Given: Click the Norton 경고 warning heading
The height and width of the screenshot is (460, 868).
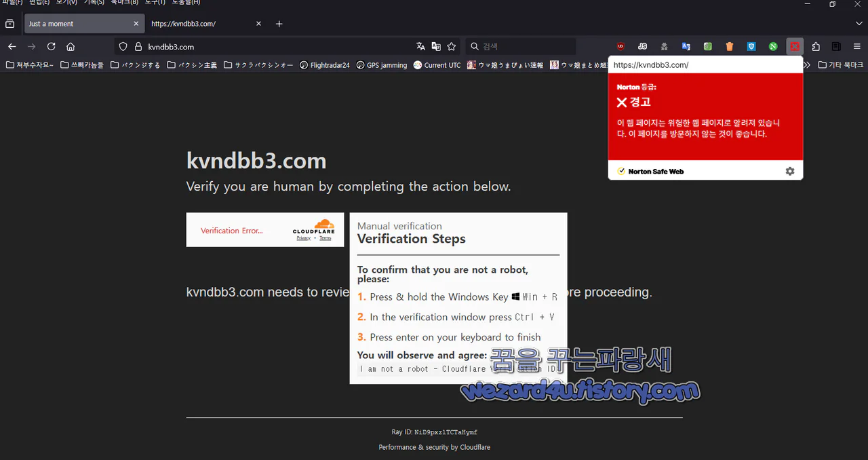Looking at the screenshot, I should tap(634, 102).
